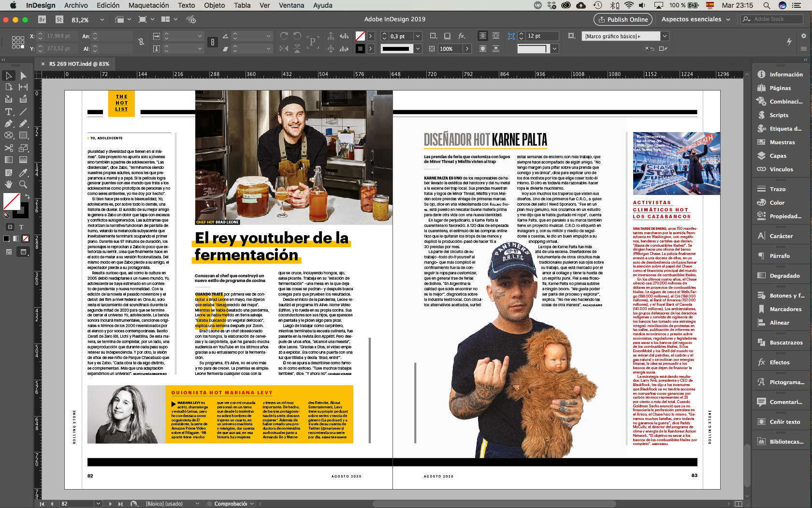Apply None swatch in toolbox
The width and height of the screenshot is (812, 508).
tap(26, 239)
